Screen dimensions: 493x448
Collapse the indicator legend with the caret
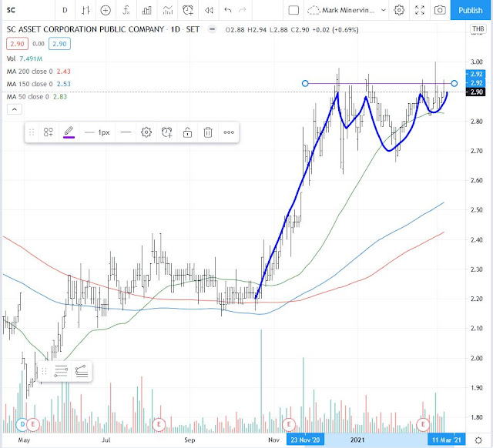15,109
